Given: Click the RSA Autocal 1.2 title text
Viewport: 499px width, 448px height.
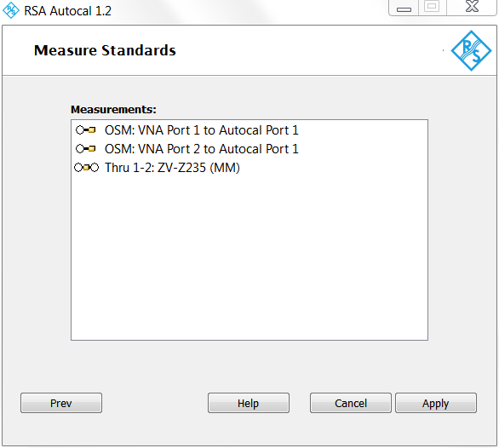Looking at the screenshot, I should (x=68, y=11).
